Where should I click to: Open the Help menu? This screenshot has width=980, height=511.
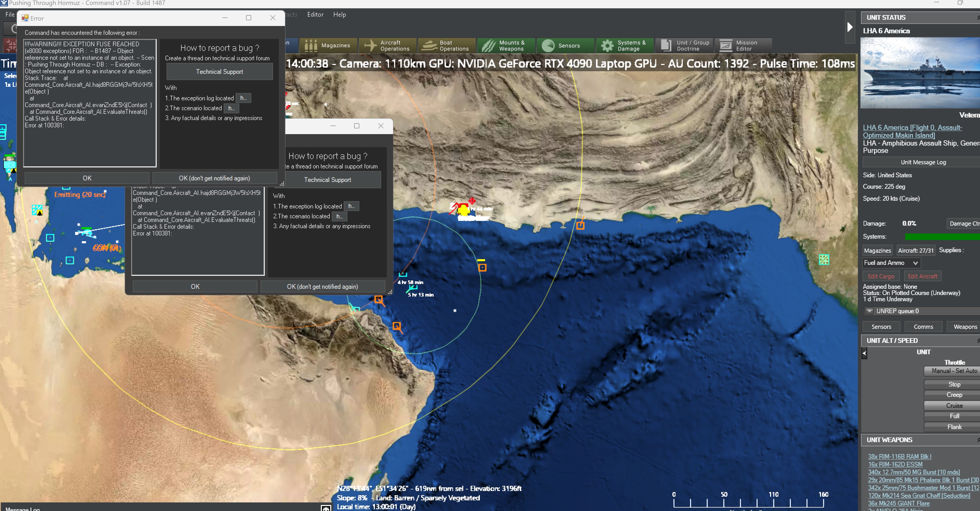[339, 15]
